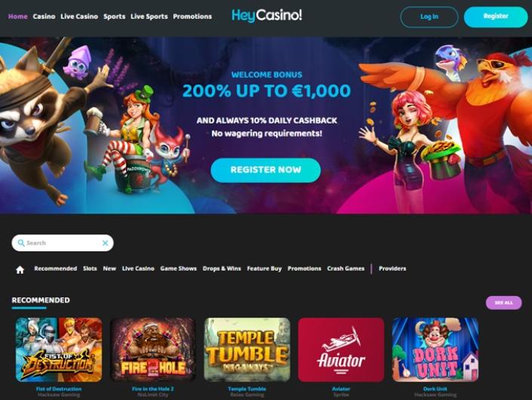Launch the Temple Tumble Megaways game

[x=247, y=349]
